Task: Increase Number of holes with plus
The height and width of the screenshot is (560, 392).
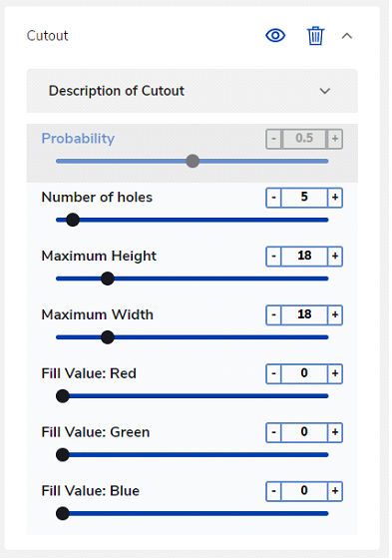Action: [335, 198]
